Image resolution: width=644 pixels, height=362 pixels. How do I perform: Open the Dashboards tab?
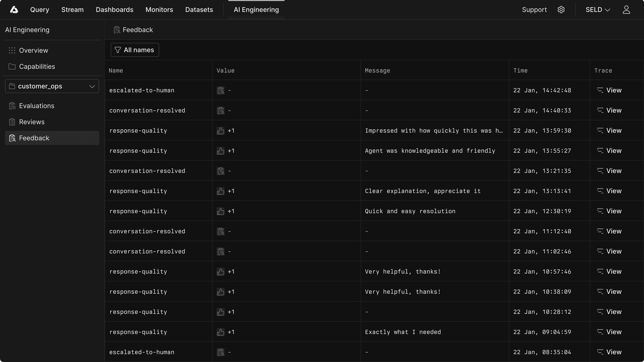(x=115, y=10)
